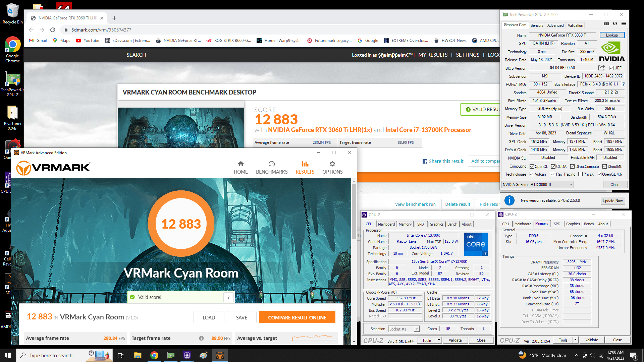The width and height of the screenshot is (644, 362).
Task: Click Validate in left CPU-Z window
Action: click(455, 340)
